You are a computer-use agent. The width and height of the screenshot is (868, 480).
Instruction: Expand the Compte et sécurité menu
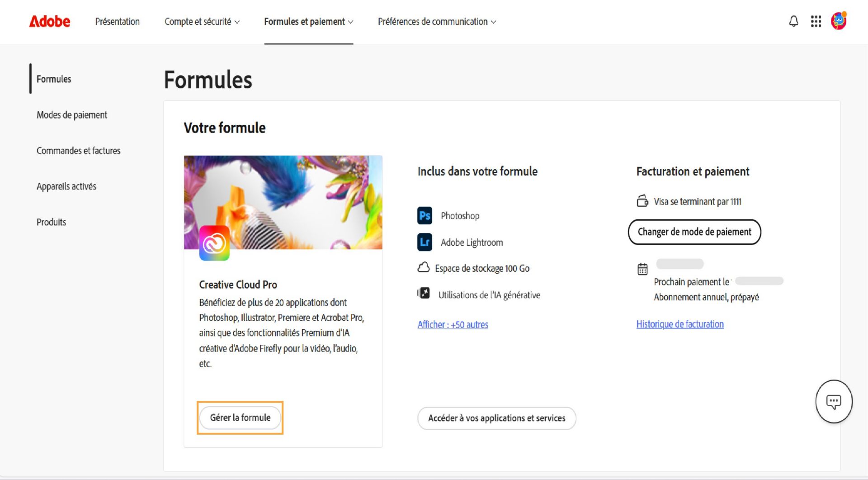click(x=202, y=21)
